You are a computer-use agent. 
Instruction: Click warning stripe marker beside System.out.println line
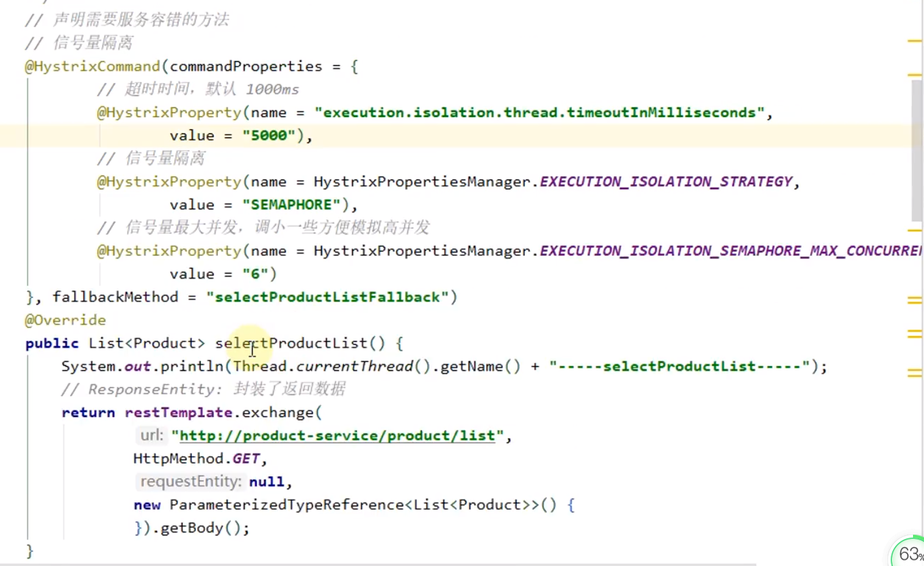tap(914, 372)
